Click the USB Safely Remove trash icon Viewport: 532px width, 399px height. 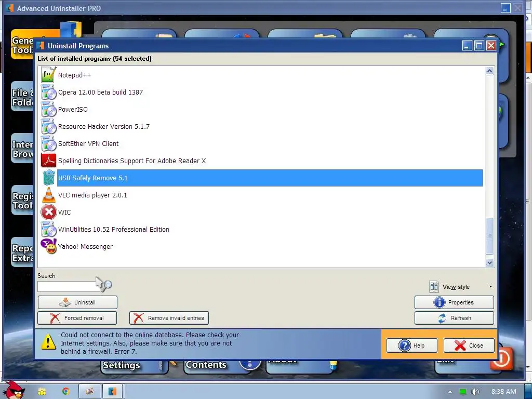click(x=49, y=178)
